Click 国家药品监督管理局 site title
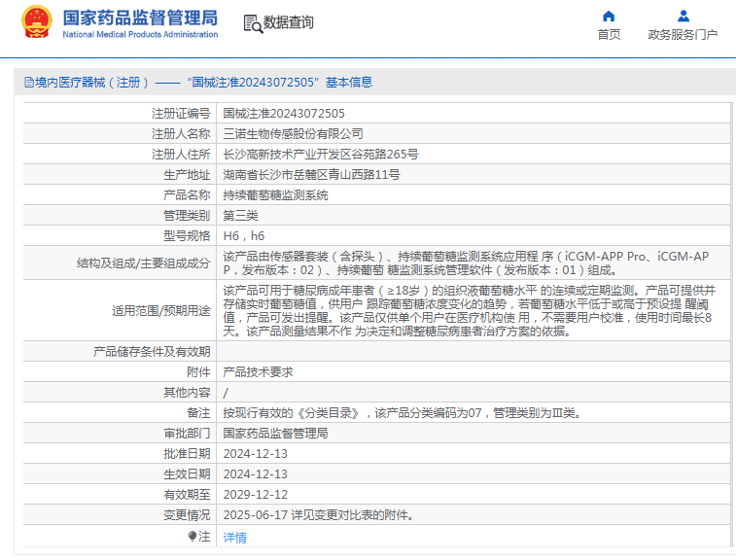 pos(140,18)
